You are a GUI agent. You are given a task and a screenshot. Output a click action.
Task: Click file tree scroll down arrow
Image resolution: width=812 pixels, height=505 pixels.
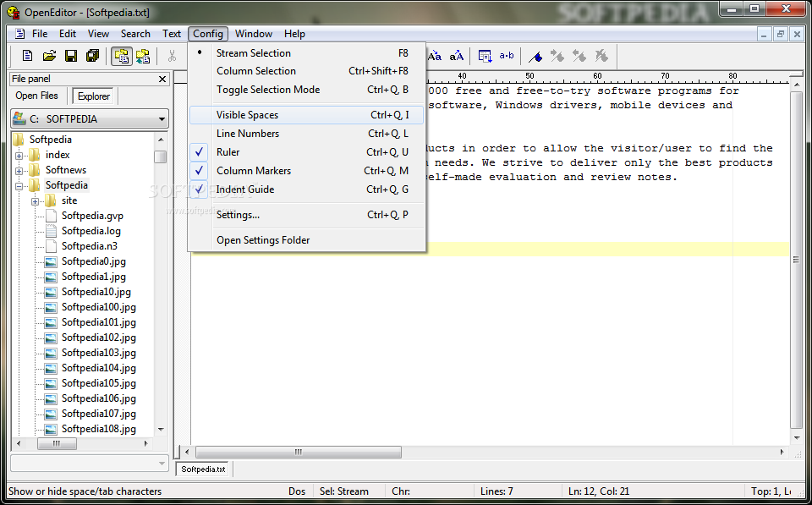pyautogui.click(x=161, y=430)
